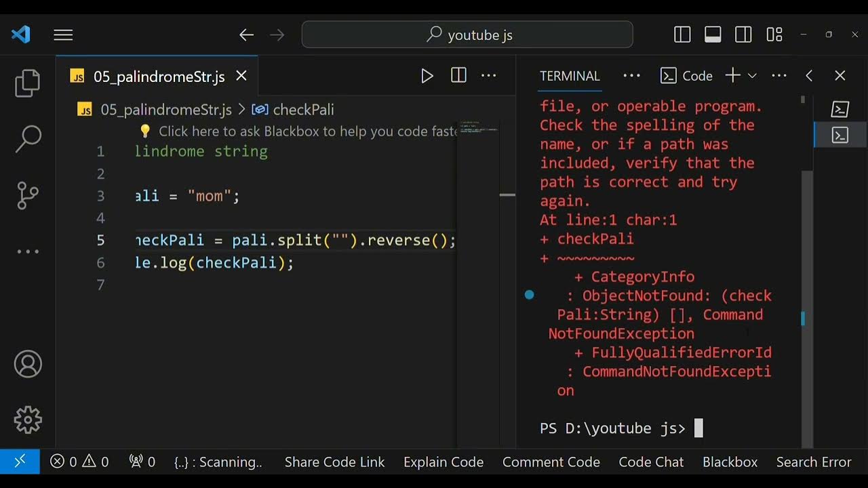This screenshot has height=488, width=868.
Task: Open the Explorer view in activity bar
Action: pyautogui.click(x=28, y=83)
